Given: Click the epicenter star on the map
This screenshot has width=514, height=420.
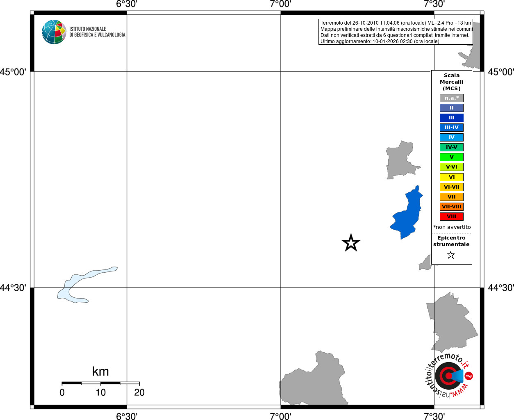Looking at the screenshot, I should click(x=351, y=243).
